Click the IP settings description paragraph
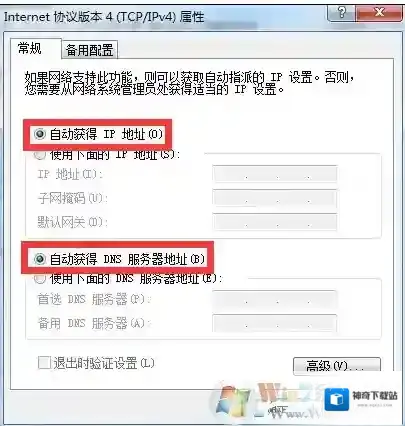Screen dimensions: 405x426 pyautogui.click(x=189, y=83)
